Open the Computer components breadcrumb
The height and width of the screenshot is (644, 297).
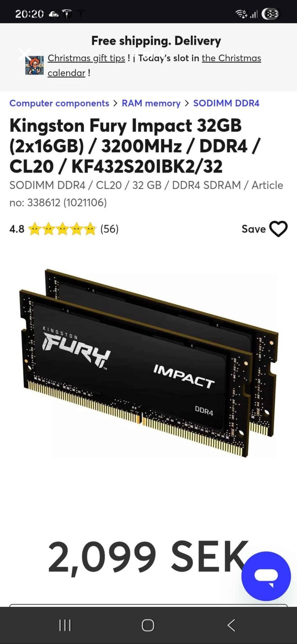(59, 103)
